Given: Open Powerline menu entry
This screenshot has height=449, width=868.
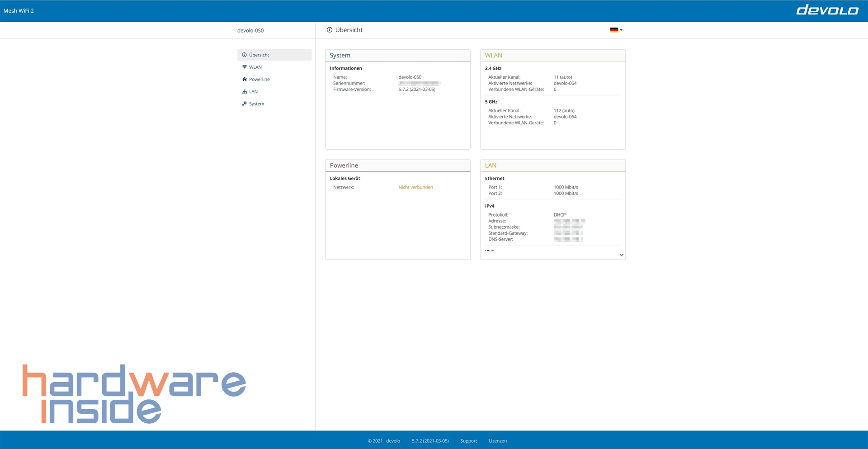Looking at the screenshot, I should click(274, 79).
